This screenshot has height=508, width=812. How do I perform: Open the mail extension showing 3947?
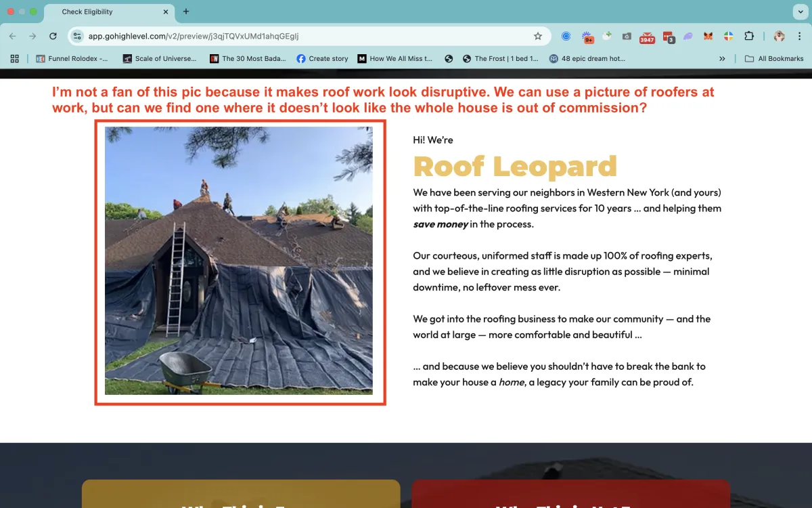[648, 37]
